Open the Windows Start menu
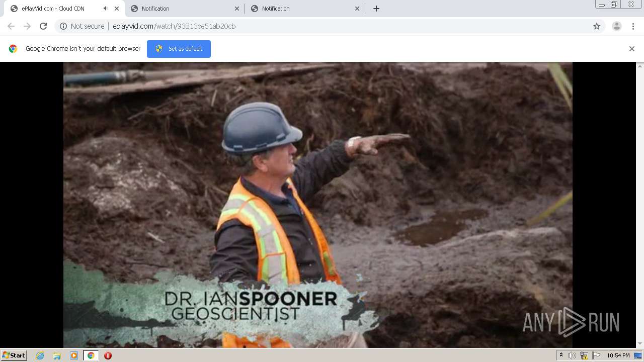The width and height of the screenshot is (644, 362). click(x=14, y=355)
